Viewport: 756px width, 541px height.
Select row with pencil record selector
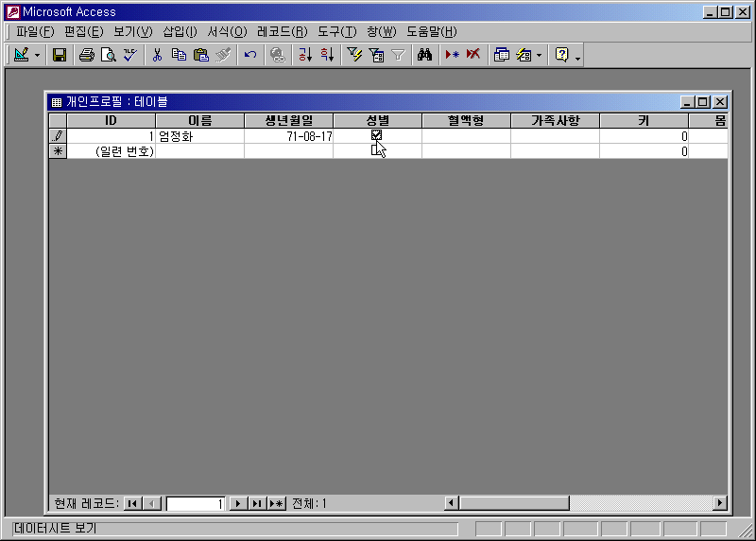pyautogui.click(x=58, y=136)
